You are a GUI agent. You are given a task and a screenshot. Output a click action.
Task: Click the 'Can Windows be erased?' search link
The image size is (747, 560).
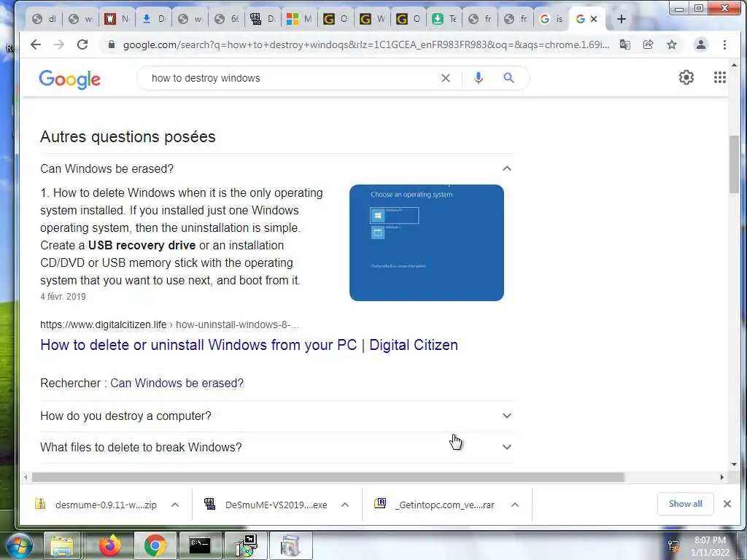177,384
